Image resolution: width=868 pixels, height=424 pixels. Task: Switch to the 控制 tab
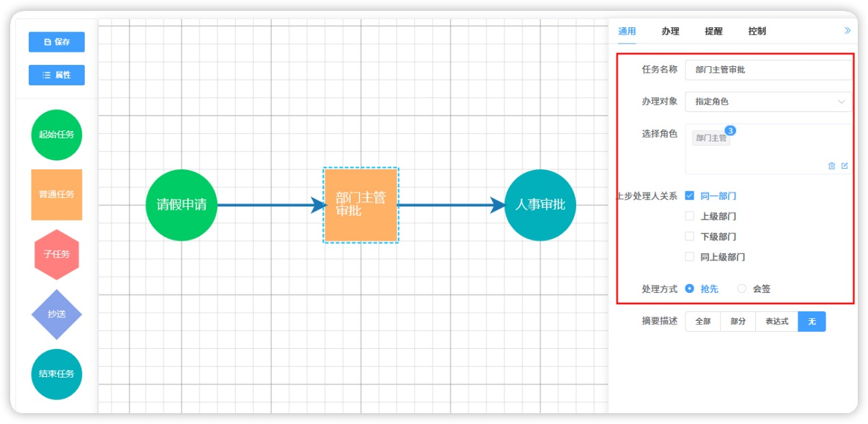(x=757, y=31)
